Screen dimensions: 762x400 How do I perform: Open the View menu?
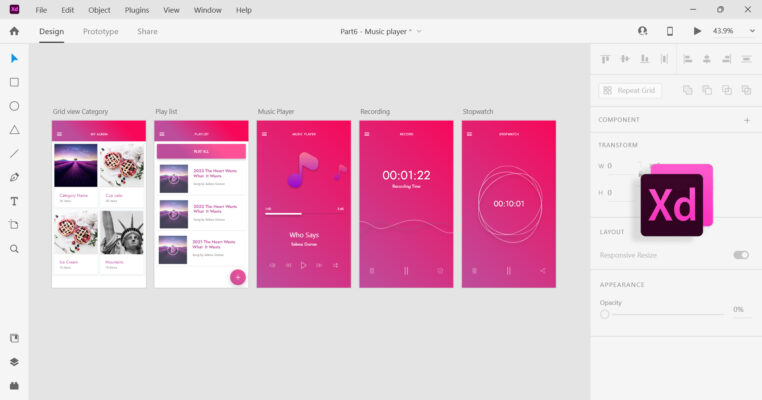pyautogui.click(x=171, y=10)
